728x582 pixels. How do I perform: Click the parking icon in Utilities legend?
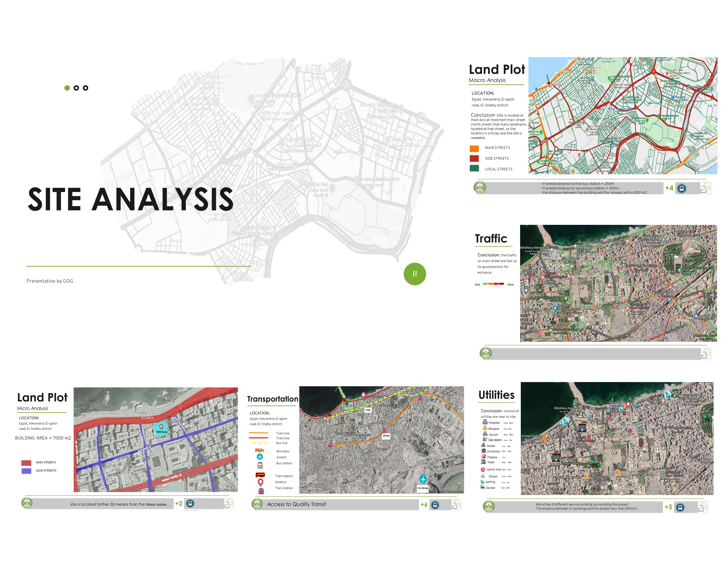[483, 482]
